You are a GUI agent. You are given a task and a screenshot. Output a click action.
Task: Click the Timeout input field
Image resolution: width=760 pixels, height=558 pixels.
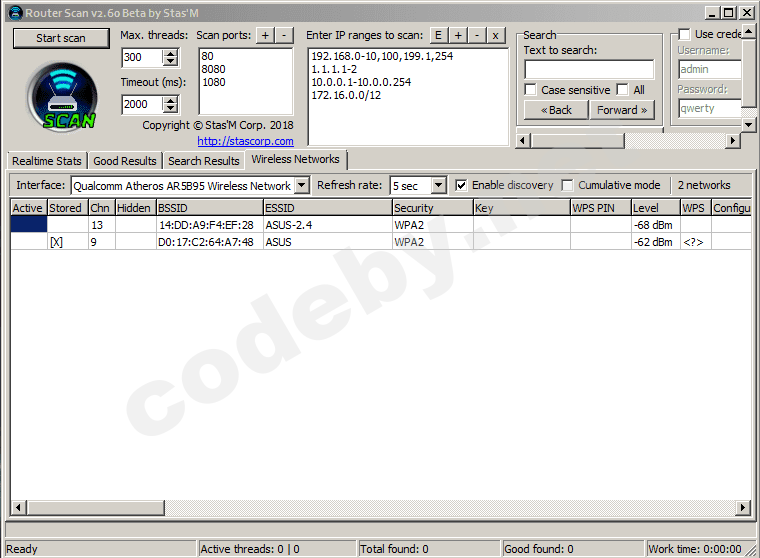click(142, 104)
